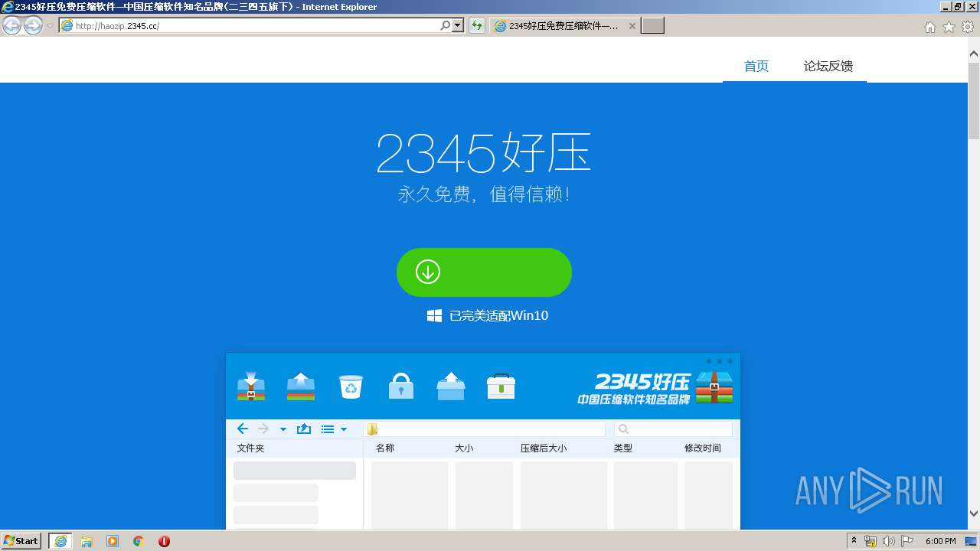Click the page scrollbar up arrow
The height and width of the screenshot is (551, 980).
click(974, 54)
